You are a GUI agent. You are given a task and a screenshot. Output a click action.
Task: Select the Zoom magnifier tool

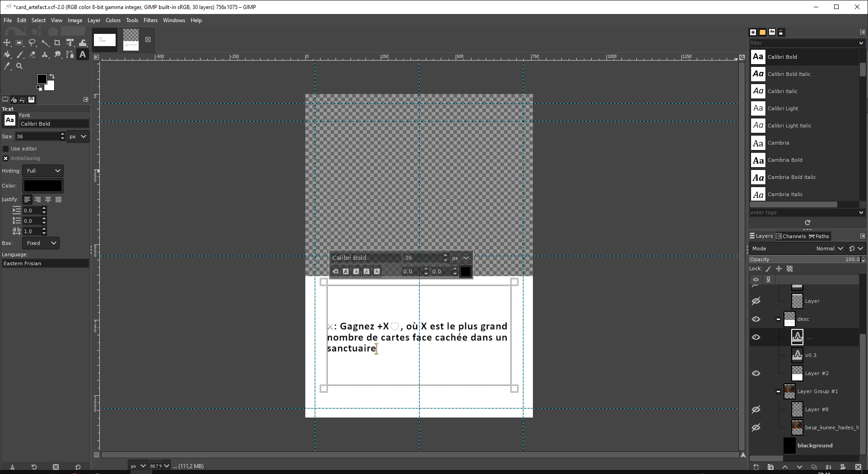tap(19, 66)
